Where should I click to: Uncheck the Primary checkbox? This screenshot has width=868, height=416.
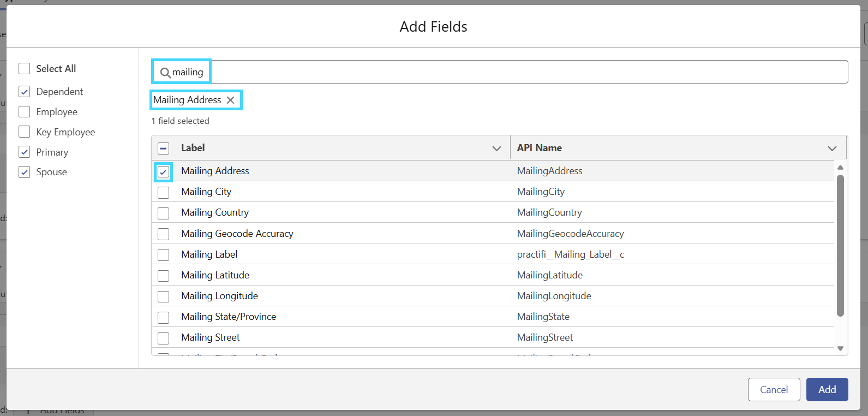(x=25, y=152)
